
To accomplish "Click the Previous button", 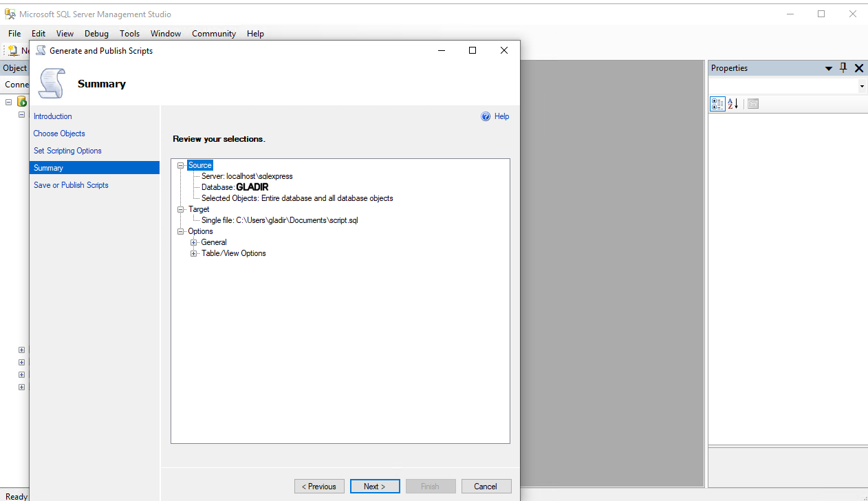I will point(320,487).
